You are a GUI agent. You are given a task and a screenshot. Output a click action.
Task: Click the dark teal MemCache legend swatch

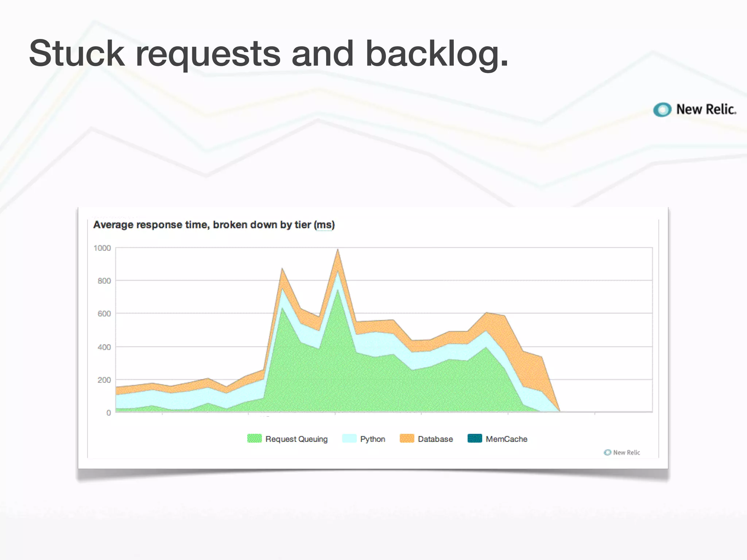475,439
